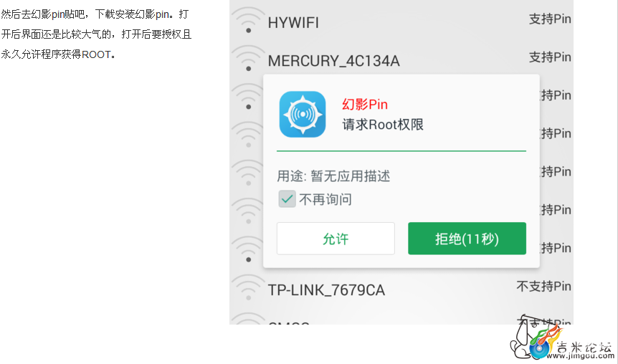Uncheck the 不再询问 checkbox
This screenshot has width=618, height=364.
point(287,199)
